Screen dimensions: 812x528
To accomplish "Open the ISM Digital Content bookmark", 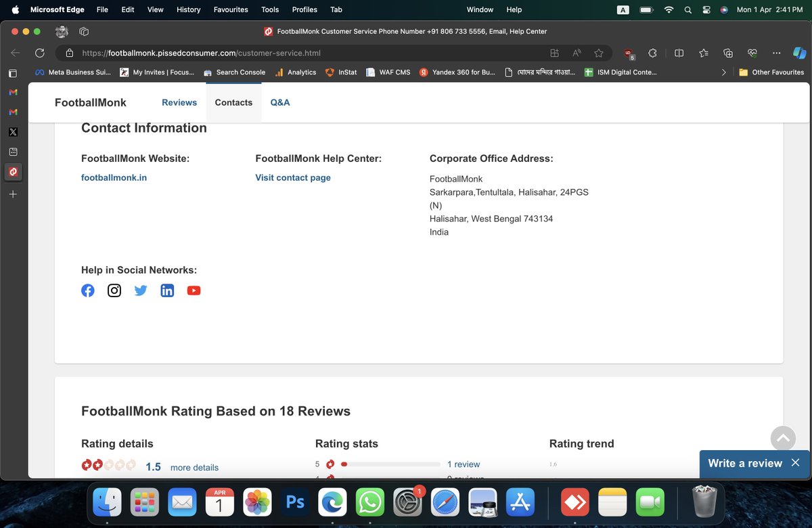I will (620, 72).
